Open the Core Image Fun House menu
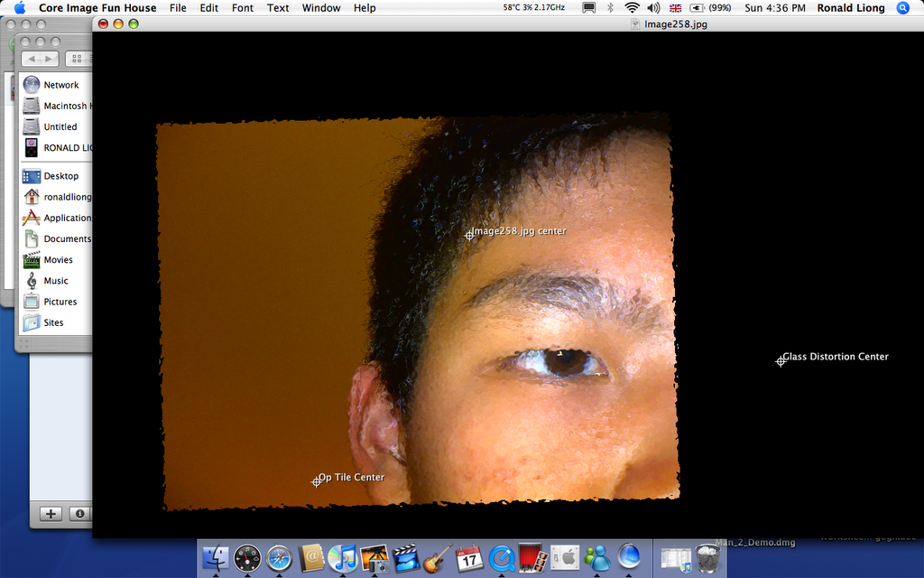924x578 pixels. (x=97, y=7)
